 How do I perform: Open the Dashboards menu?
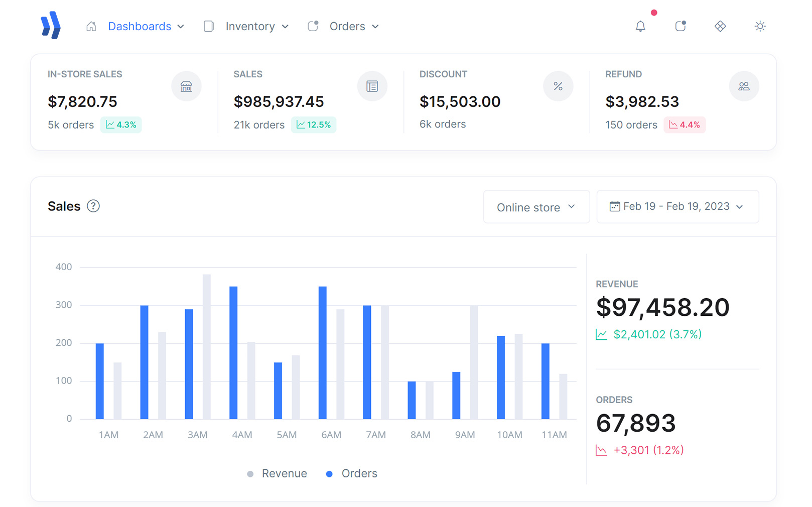[x=140, y=26]
